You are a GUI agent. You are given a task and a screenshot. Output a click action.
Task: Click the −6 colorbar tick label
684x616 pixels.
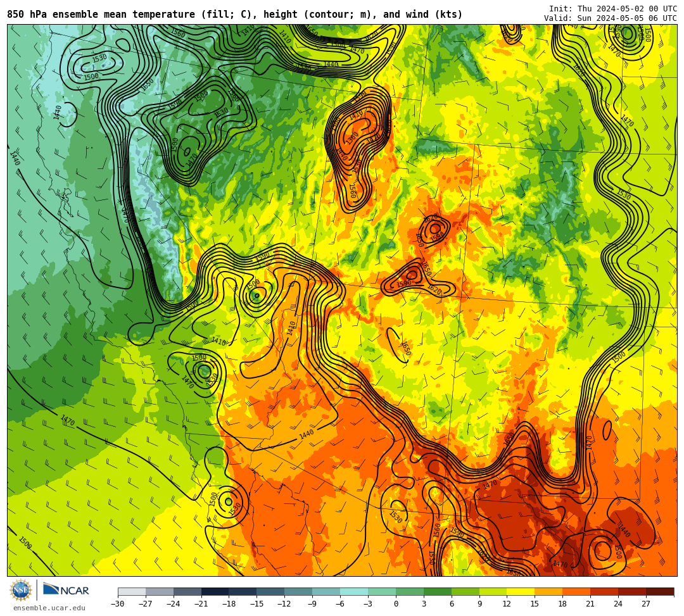340,604
